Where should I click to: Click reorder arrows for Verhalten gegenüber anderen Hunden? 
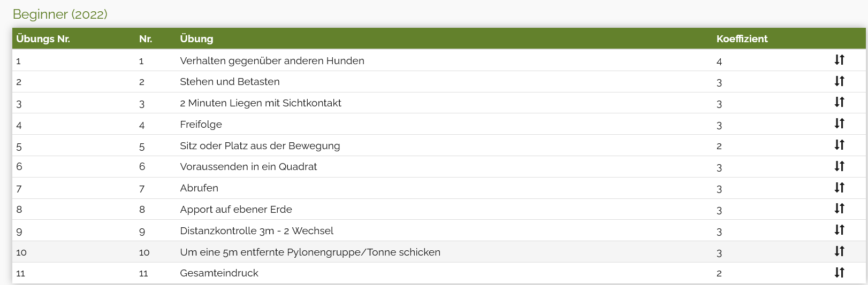click(839, 60)
